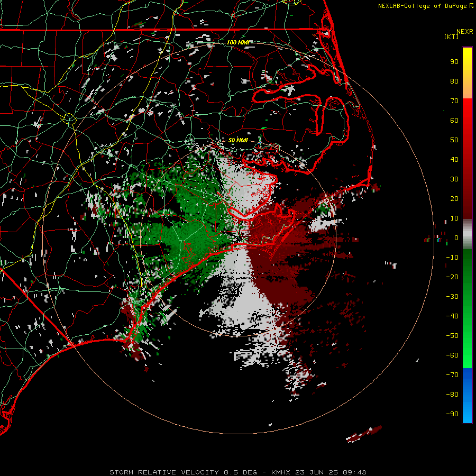Click the -10 value on the velocity scale
This screenshot has width=476, height=476.
coord(452,258)
